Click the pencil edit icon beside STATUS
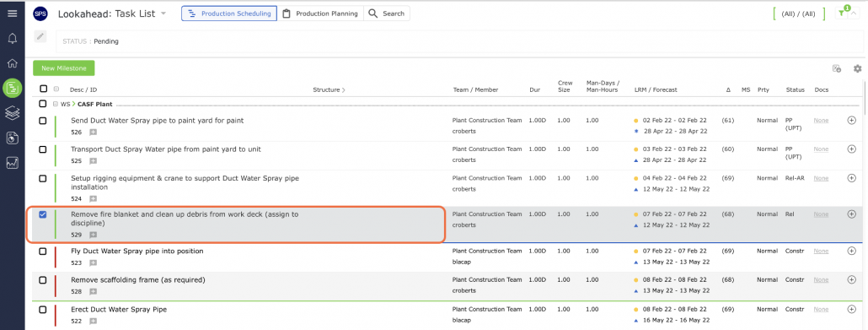868x330 pixels. tap(40, 36)
